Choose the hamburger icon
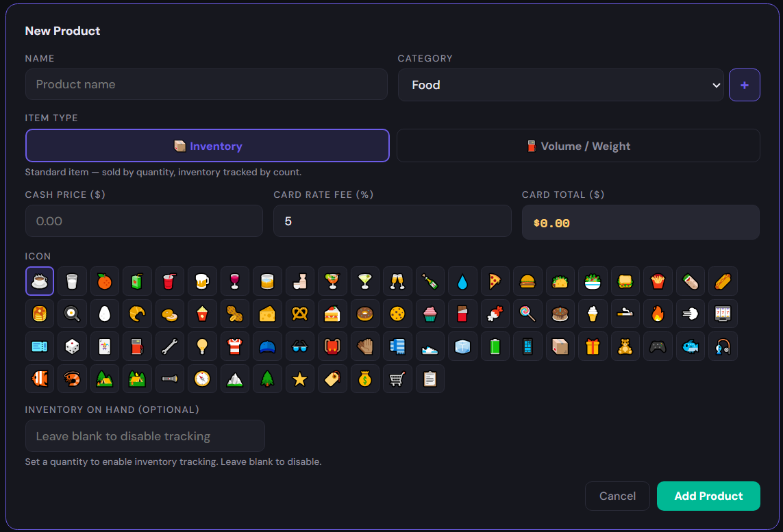This screenshot has width=783, height=532. tap(527, 281)
